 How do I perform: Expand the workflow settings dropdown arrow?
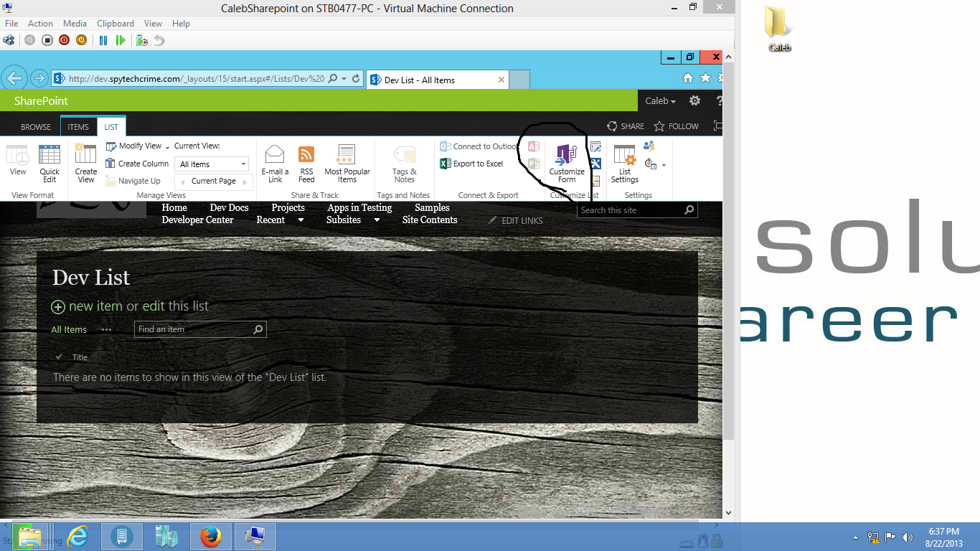pos(664,165)
